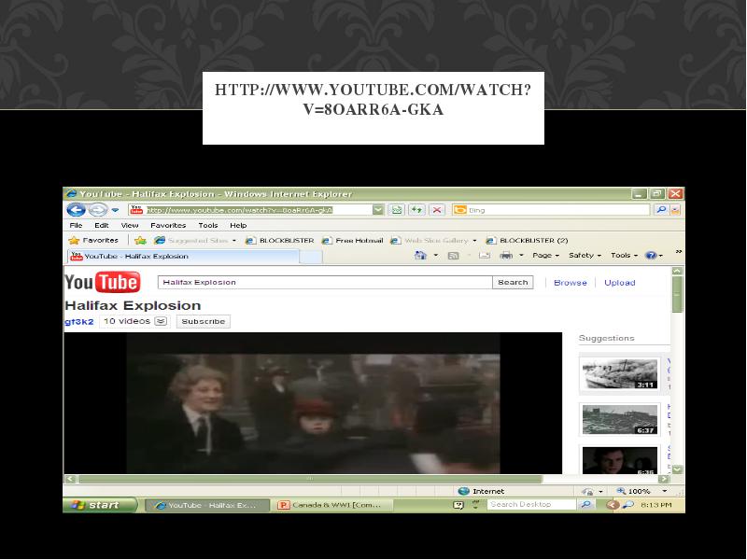This screenshot has width=747, height=560.
Task: Click the browser Back arrow button
Action: click(76, 209)
